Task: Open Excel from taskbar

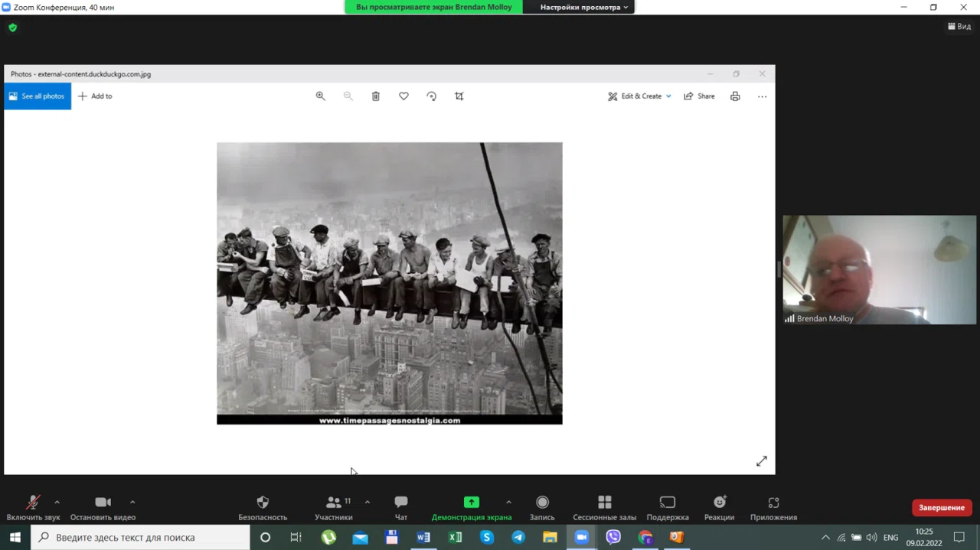Action: [x=455, y=537]
